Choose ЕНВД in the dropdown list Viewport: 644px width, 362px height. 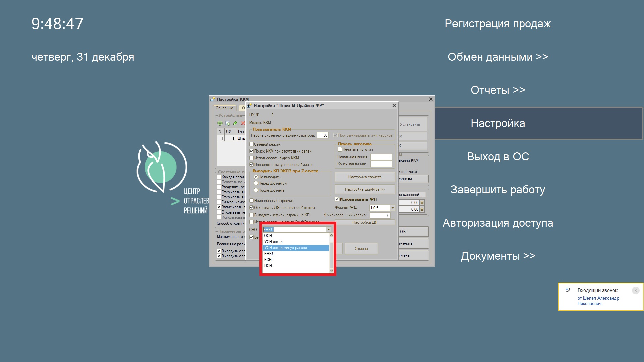(296, 254)
